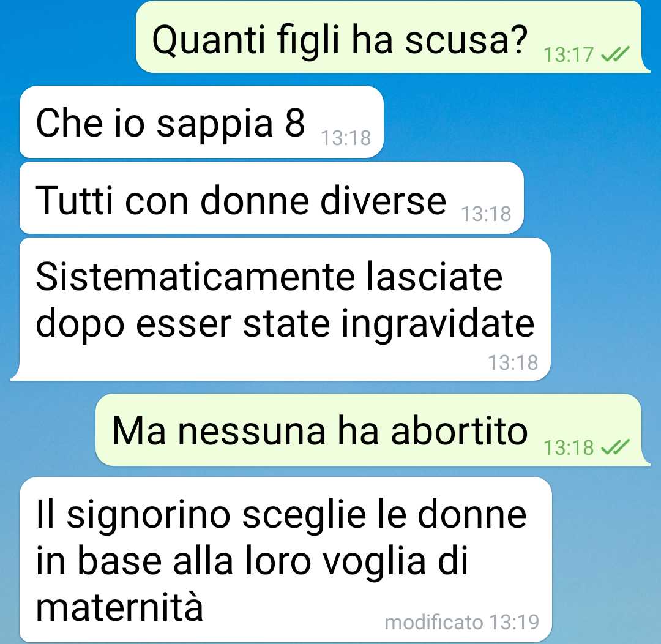Select the 'Che io sappia 8' message

click(x=201, y=122)
